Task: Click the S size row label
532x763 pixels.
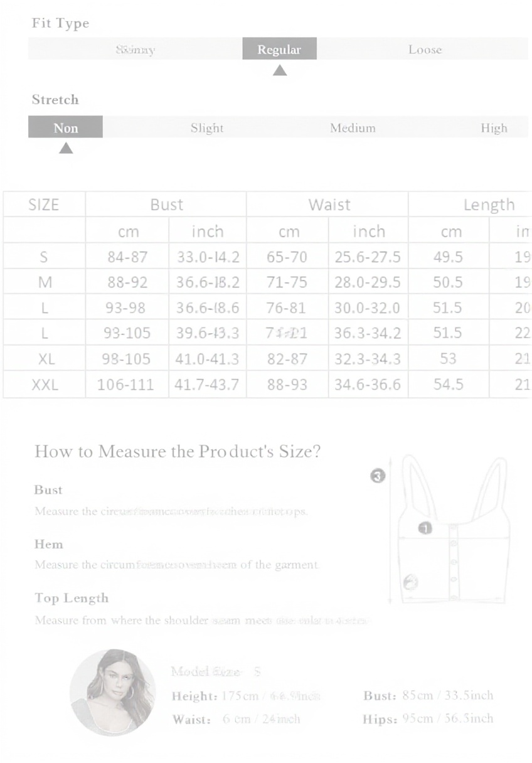Action: tap(45, 257)
